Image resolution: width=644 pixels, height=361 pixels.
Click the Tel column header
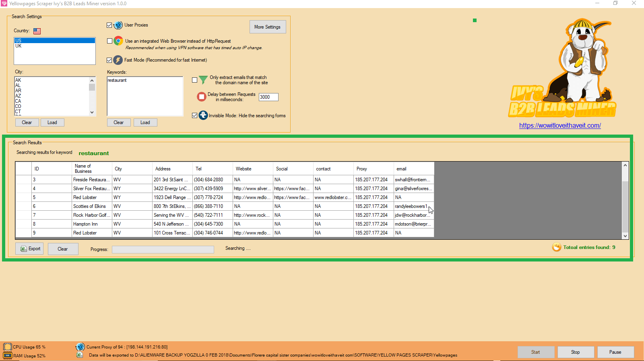point(213,169)
